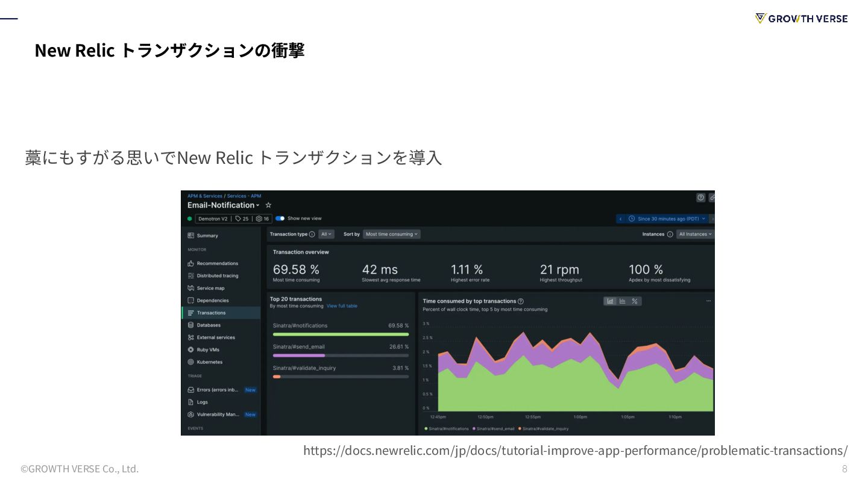
Task: Click the Demotron V2 account label
Action: click(213, 219)
